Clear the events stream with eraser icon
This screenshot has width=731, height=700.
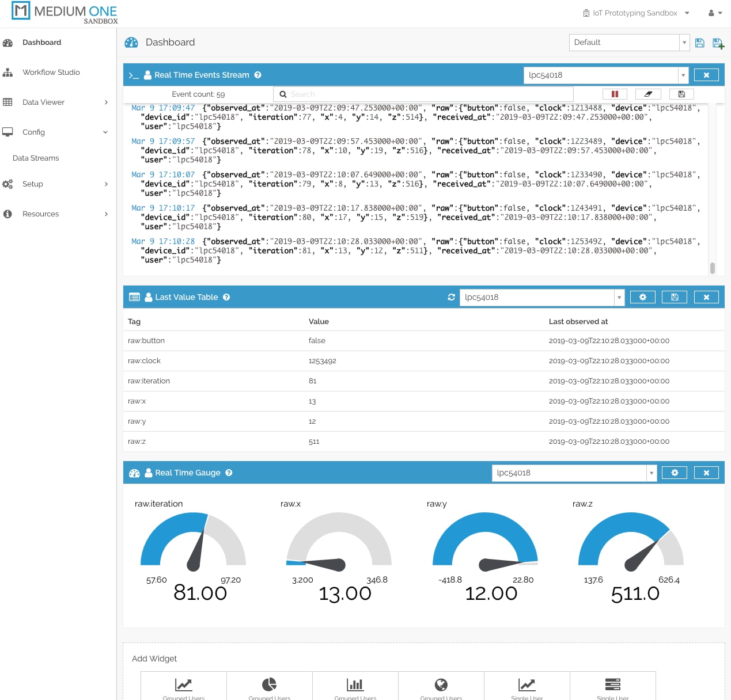pyautogui.click(x=648, y=93)
